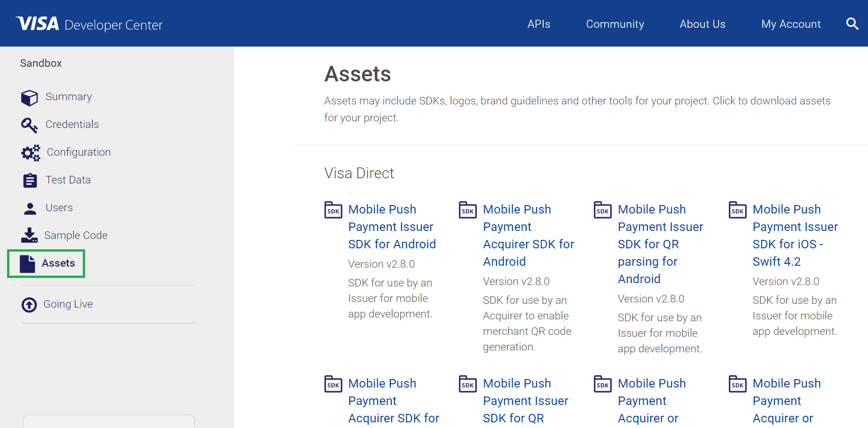This screenshot has height=428, width=868.
Task: Click the Visa Direct section heading
Action: [359, 173]
